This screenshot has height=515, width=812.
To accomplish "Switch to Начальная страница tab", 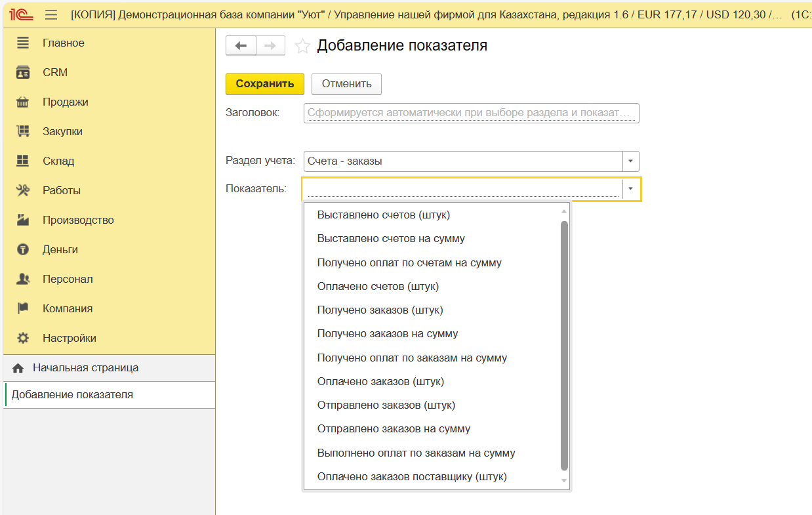I will pyautogui.click(x=85, y=367).
